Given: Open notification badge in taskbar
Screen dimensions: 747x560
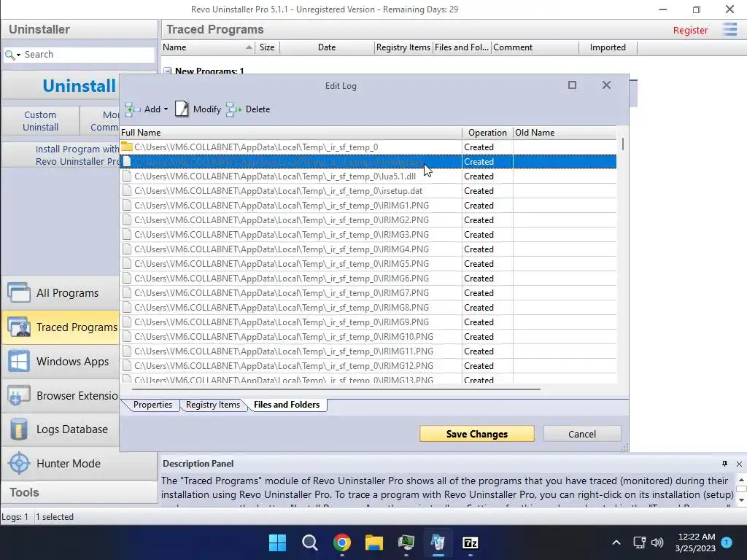Looking at the screenshot, I should click(x=727, y=542).
